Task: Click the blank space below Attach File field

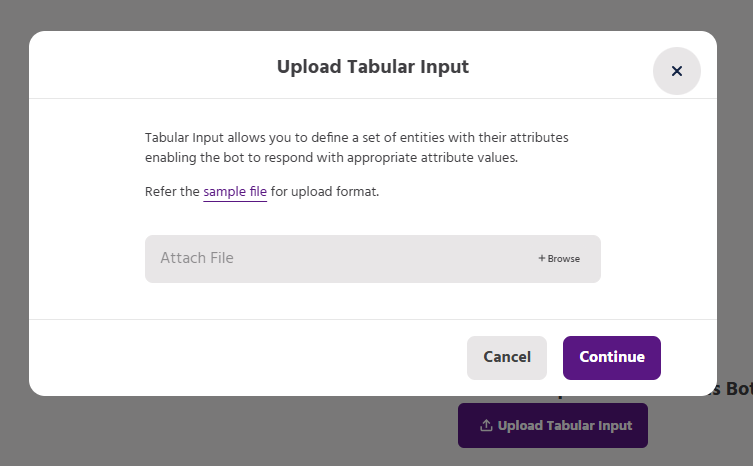Action: pyautogui.click(x=372, y=301)
